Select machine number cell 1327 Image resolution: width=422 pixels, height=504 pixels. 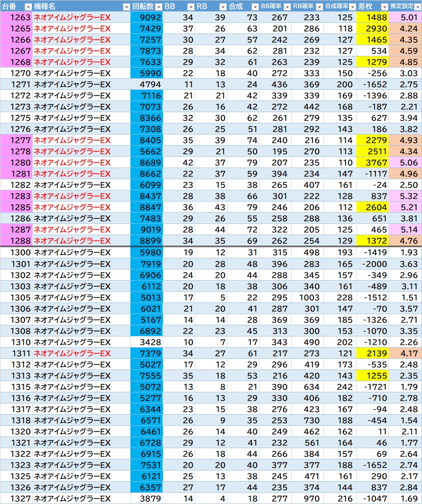tap(17, 499)
